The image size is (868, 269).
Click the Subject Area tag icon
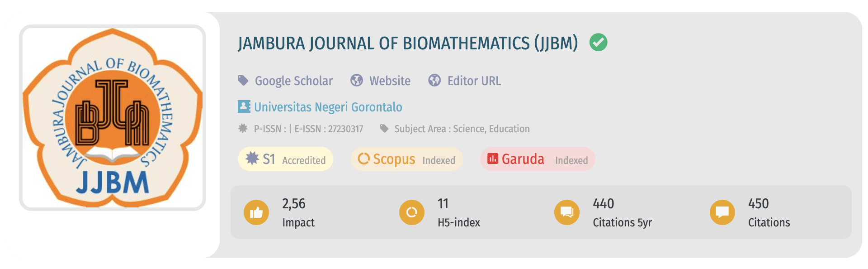click(x=384, y=129)
